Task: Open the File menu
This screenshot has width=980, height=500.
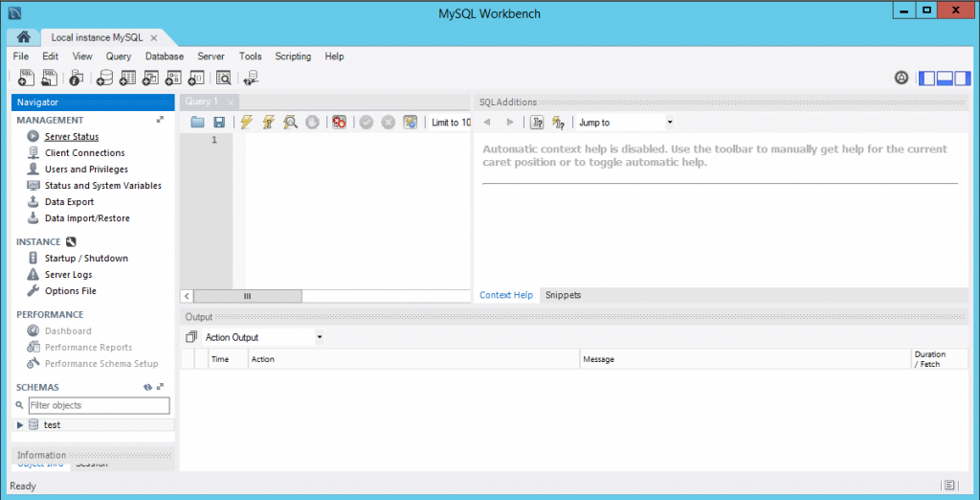Action: pos(21,57)
